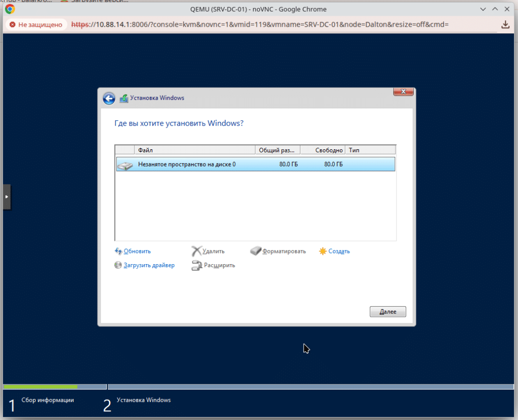
Task: Click the 'Не защищено' security indicator
Action: (35, 24)
